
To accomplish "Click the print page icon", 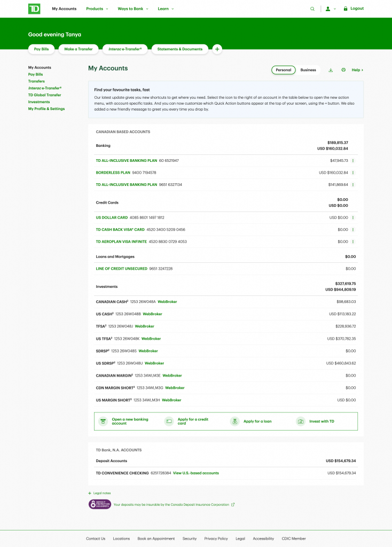I will [343, 70].
